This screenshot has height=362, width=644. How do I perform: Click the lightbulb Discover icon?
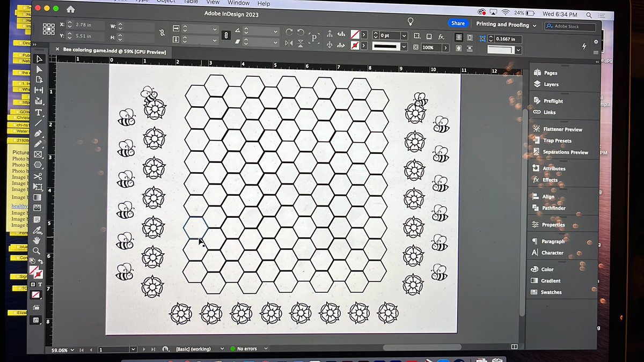pyautogui.click(x=411, y=21)
